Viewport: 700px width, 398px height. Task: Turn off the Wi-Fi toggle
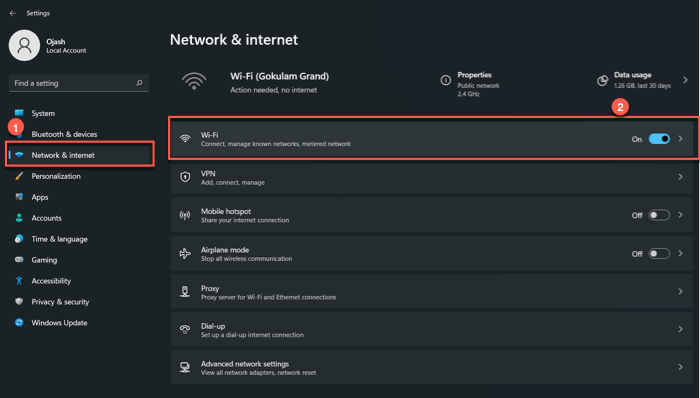(x=659, y=139)
